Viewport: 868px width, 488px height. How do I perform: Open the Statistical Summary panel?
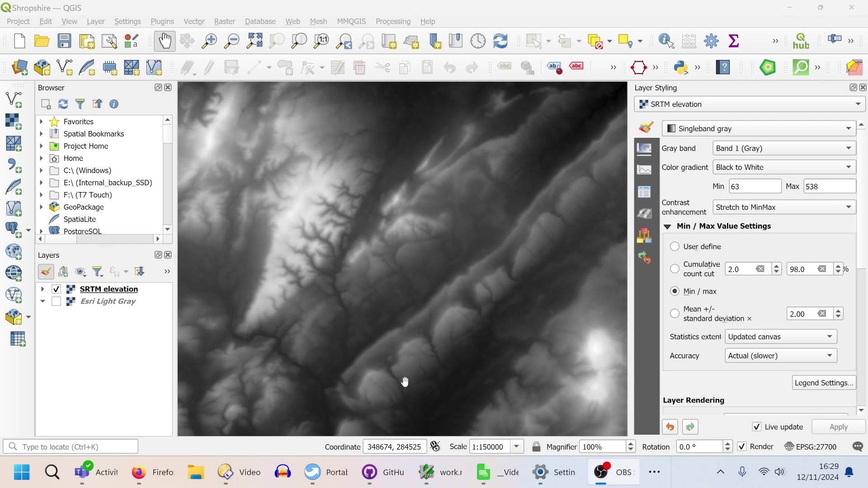tap(734, 41)
